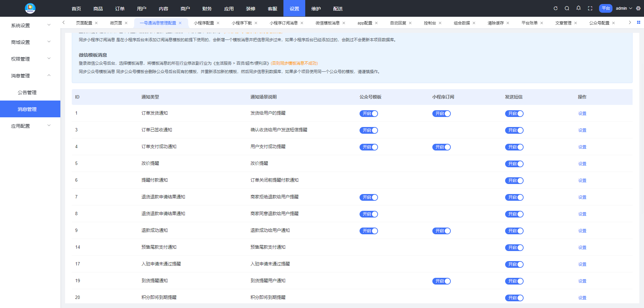644x308 pixels.
Task: Toggle fullscreen icon in header
Action: click(590, 8)
